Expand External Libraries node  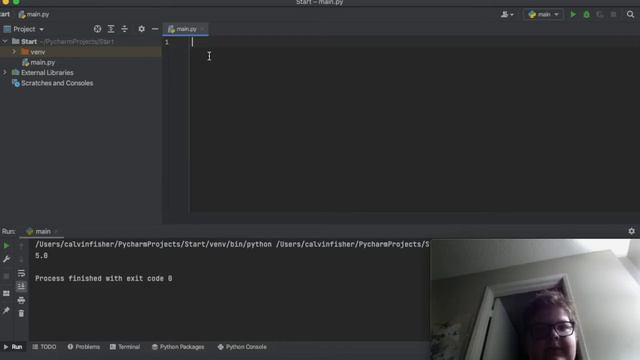tap(4, 72)
